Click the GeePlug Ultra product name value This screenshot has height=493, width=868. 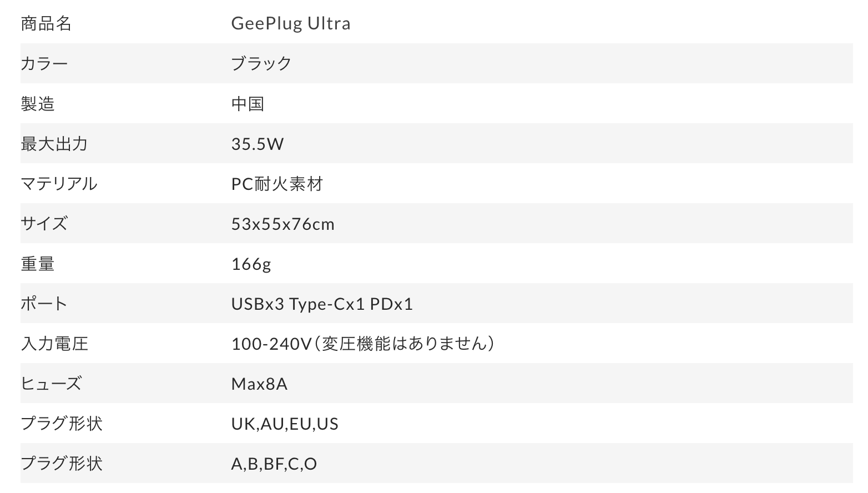coord(291,23)
